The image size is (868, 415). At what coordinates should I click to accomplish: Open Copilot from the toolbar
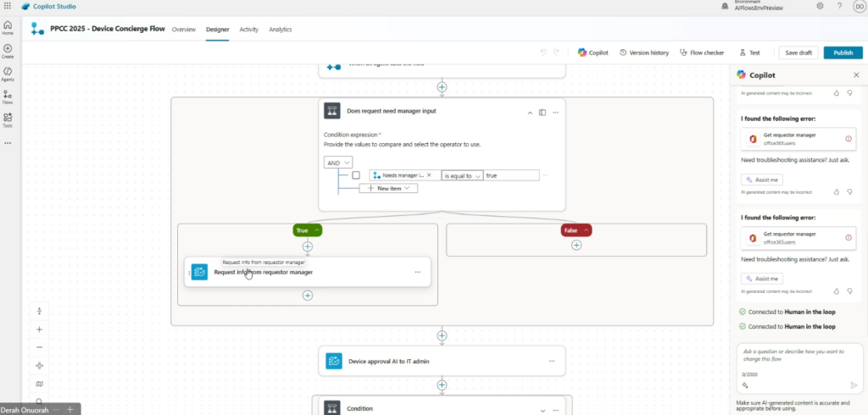tap(593, 53)
